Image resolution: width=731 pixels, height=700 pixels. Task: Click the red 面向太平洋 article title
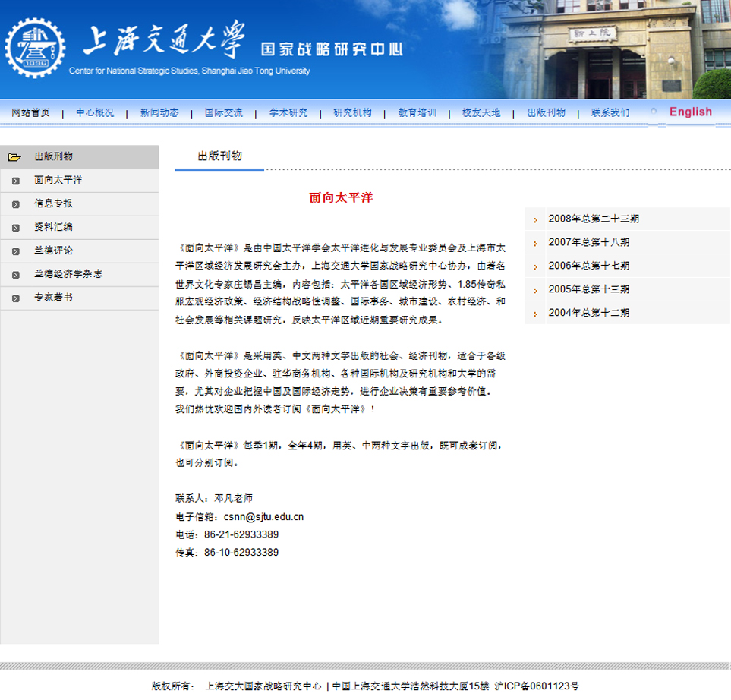point(341,197)
